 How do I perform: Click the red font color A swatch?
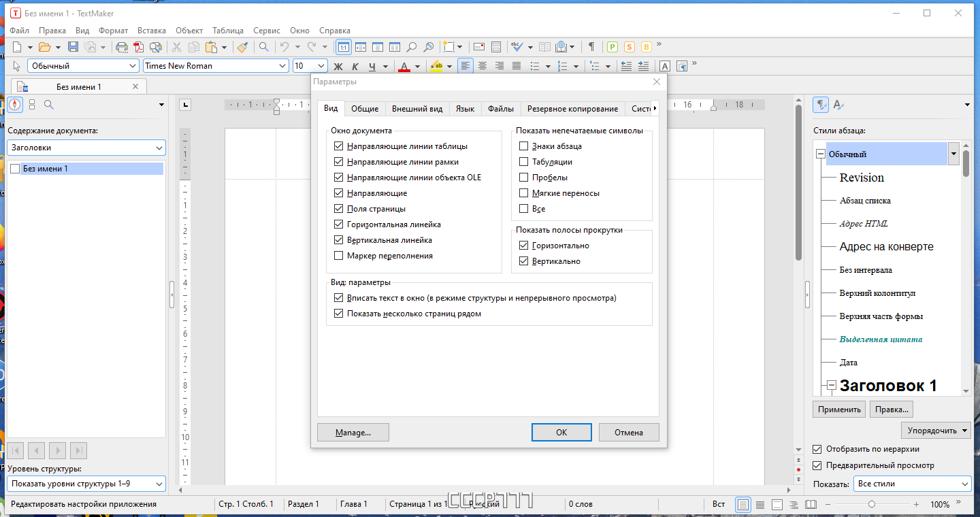(404, 66)
